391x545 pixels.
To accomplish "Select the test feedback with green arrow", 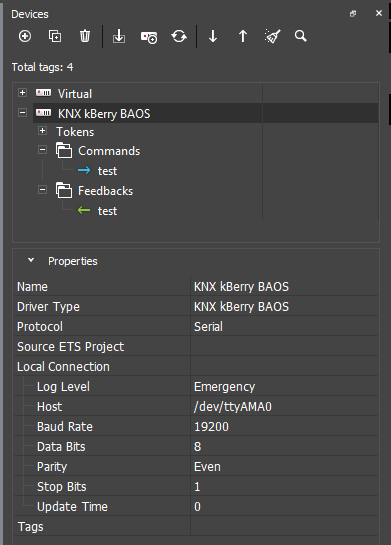I will click(107, 211).
